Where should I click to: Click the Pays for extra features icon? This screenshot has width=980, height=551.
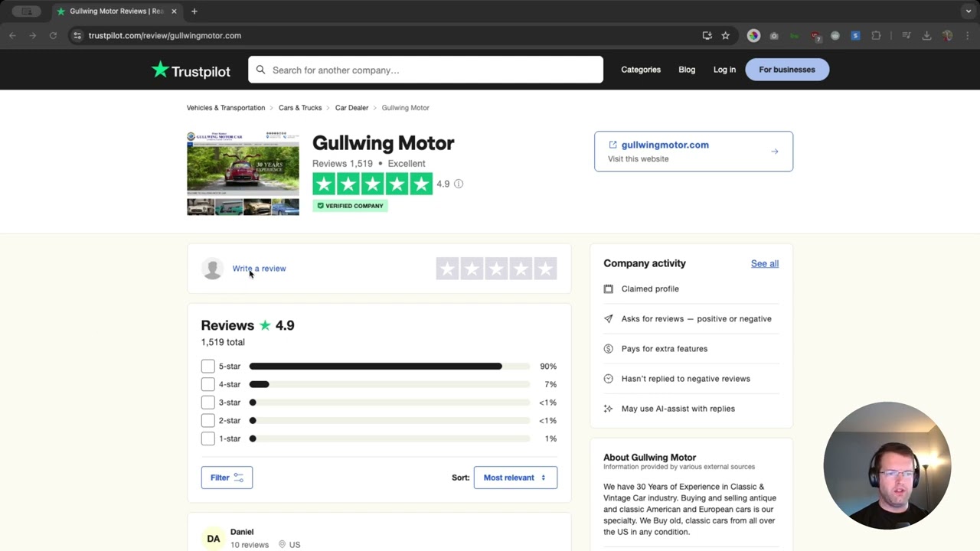(609, 349)
